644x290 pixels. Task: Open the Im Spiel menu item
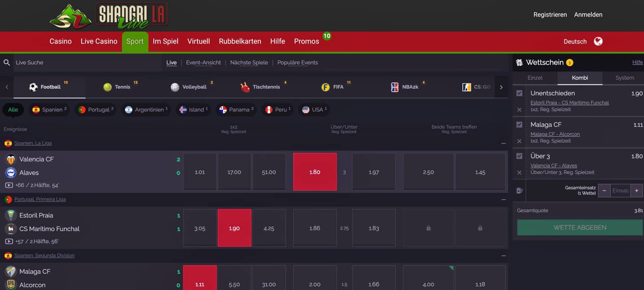point(165,41)
